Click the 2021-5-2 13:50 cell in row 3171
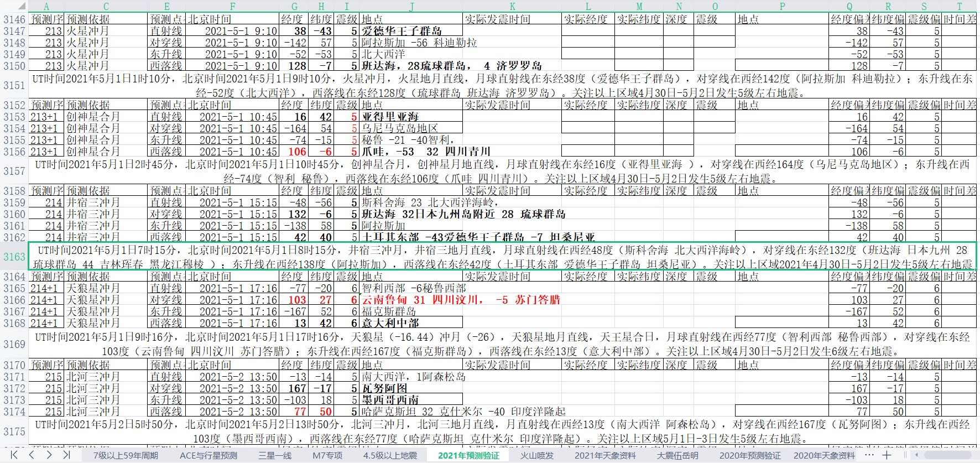Image resolution: width=980 pixels, height=463 pixels. pos(232,377)
